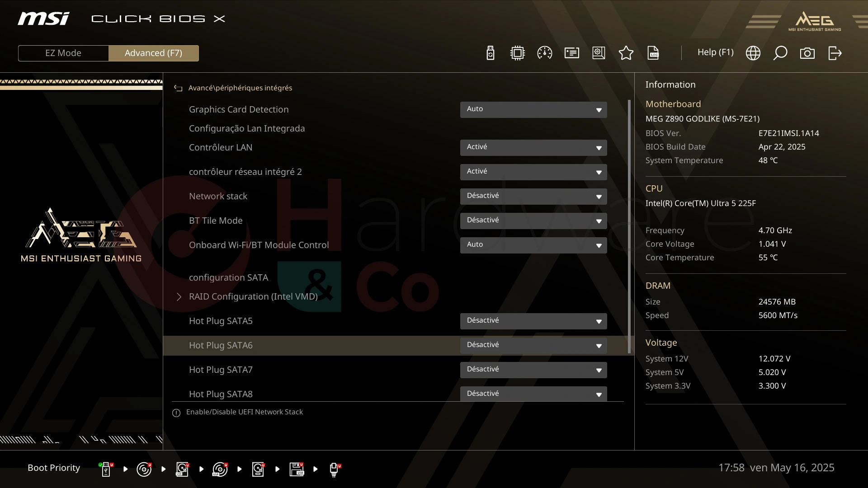
Task: Click the Configuração Lan Integrada heading
Action: click(x=247, y=128)
